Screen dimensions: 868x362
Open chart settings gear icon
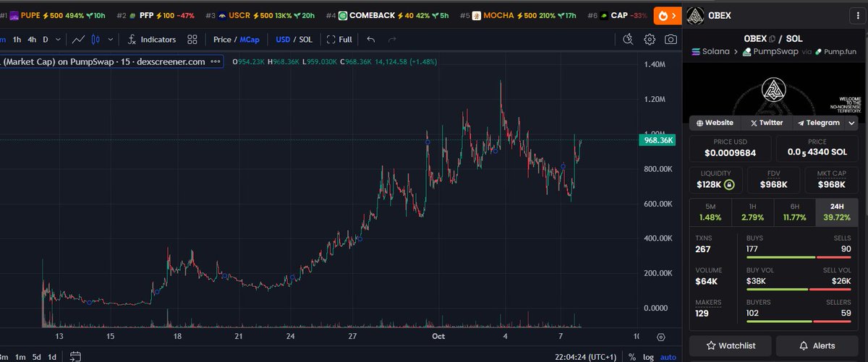point(650,40)
